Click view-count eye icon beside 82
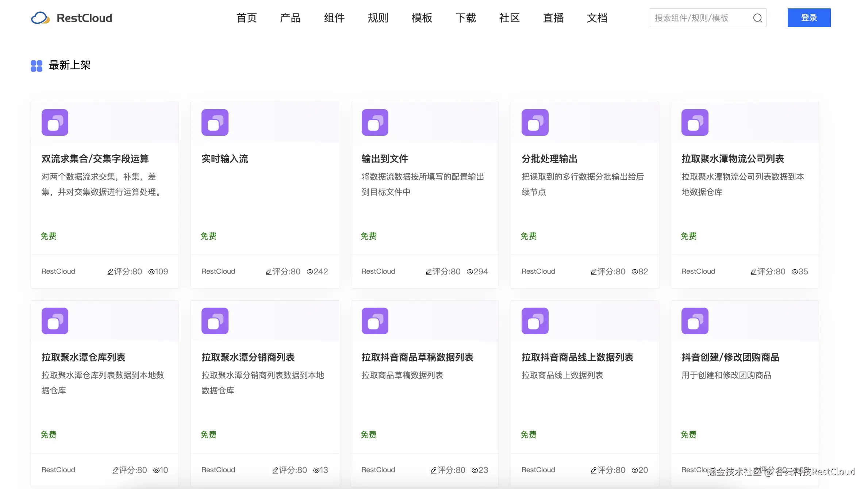The image size is (868, 489). pos(635,272)
